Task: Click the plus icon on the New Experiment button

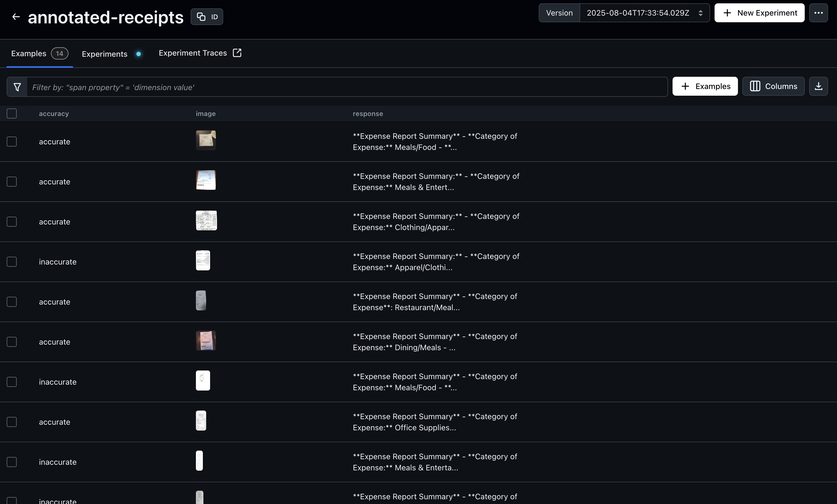Action: 727,13
